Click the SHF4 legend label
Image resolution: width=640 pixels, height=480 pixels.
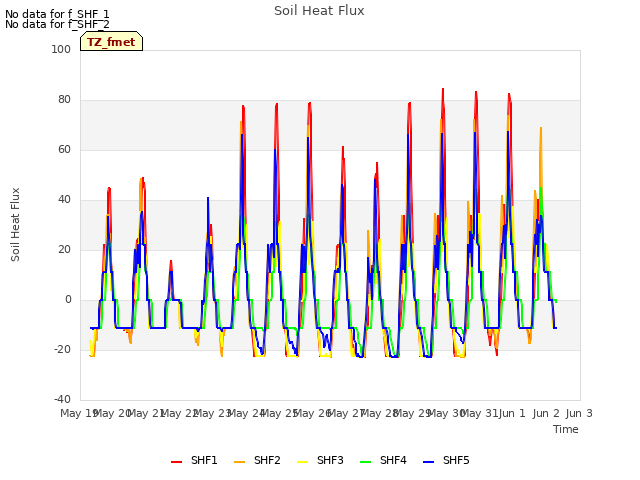coord(393,460)
